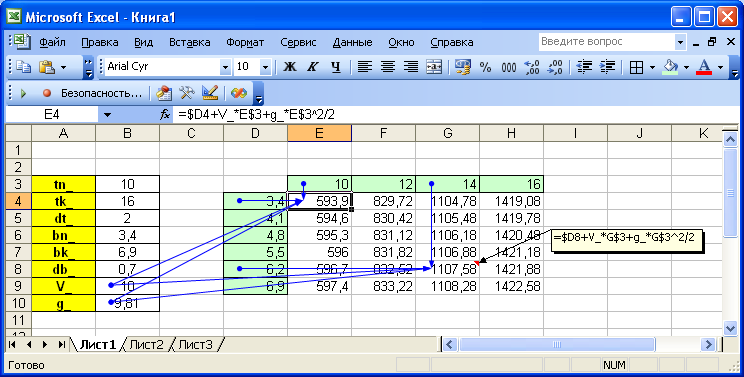
Task: Click the font size field showing 10
Action: coord(247,67)
